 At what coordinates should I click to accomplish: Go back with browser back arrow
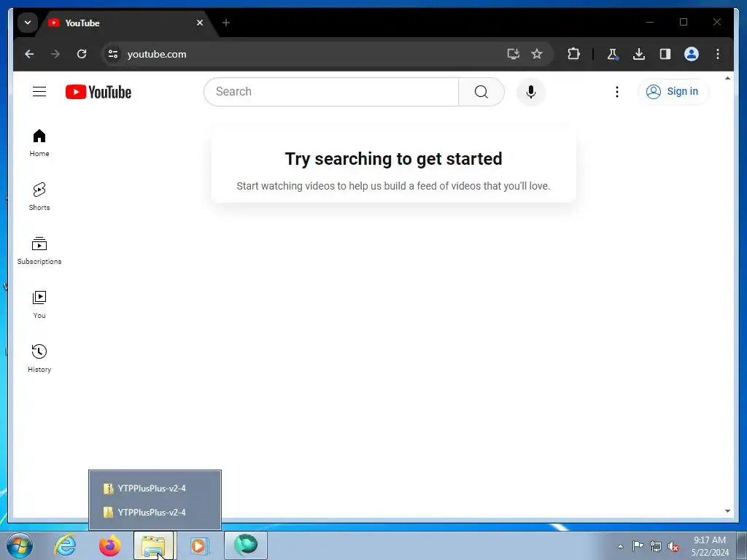point(29,54)
